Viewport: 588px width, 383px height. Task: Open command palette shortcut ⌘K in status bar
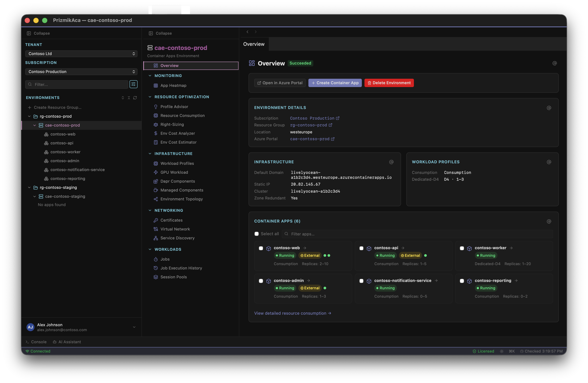coord(512,351)
